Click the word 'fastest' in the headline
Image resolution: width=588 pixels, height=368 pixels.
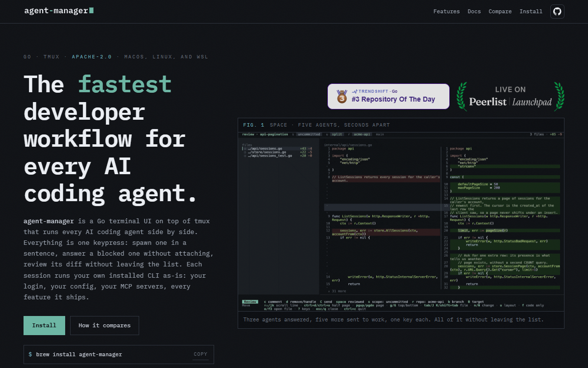click(125, 84)
